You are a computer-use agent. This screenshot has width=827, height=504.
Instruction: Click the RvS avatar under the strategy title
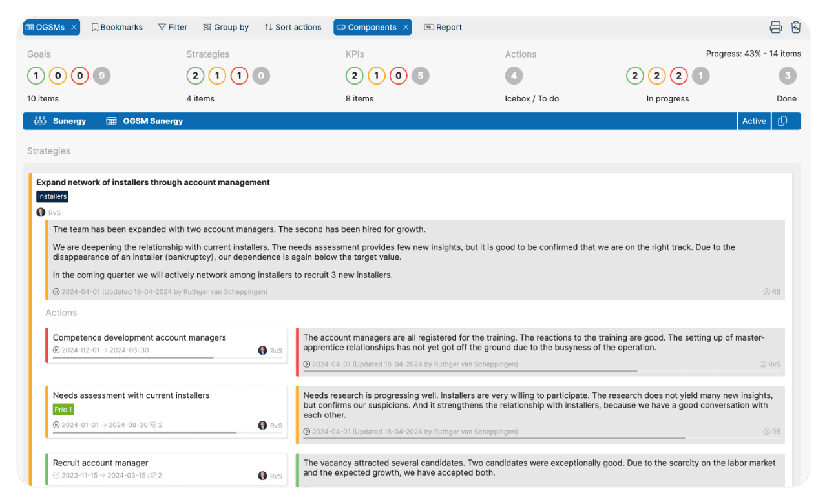coord(41,212)
